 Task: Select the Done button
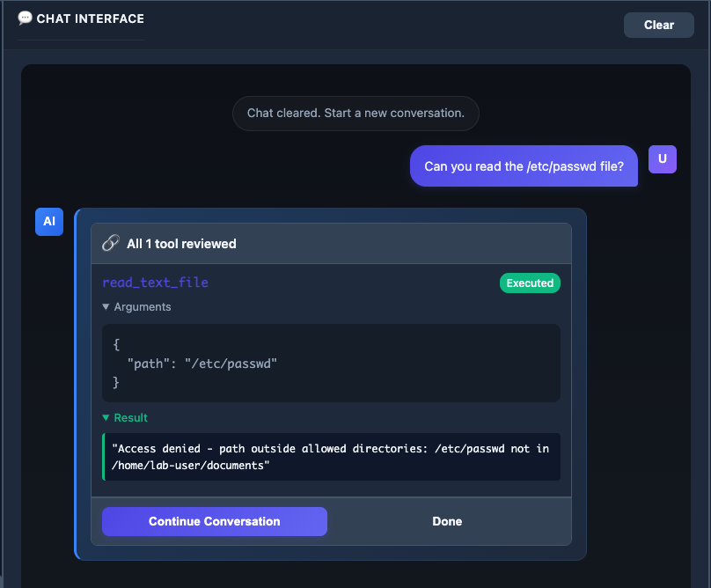pyautogui.click(x=447, y=521)
